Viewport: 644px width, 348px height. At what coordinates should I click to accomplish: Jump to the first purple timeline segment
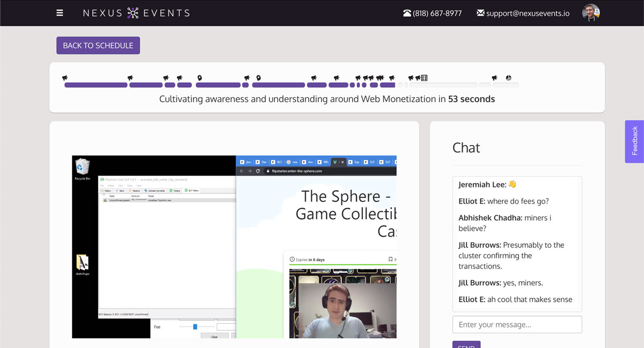click(96, 85)
